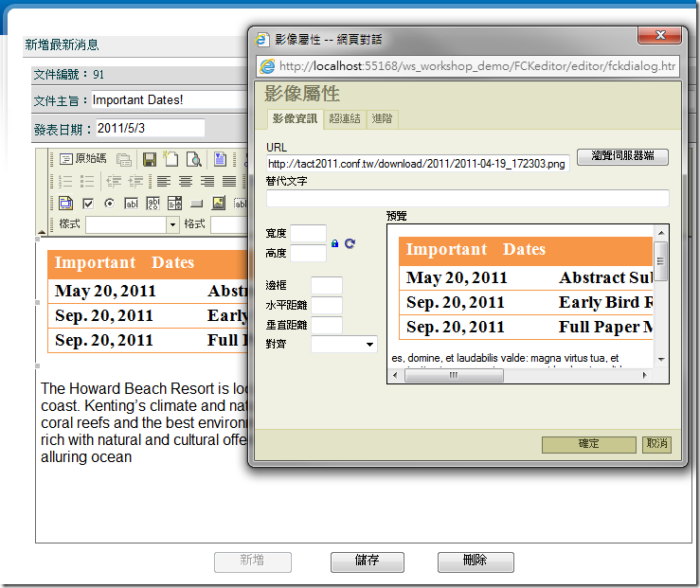
Task: Toggle the 原始碼 source view button
Action: (83, 159)
